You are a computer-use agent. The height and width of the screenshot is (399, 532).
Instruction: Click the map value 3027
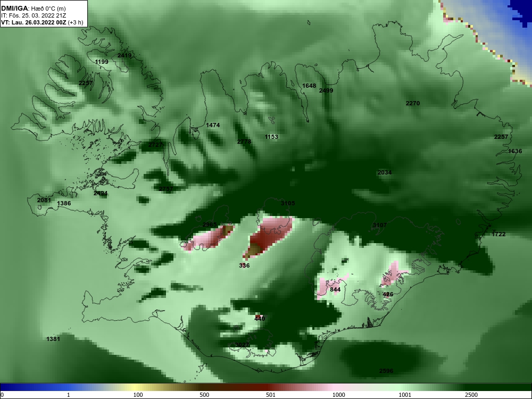point(242,345)
